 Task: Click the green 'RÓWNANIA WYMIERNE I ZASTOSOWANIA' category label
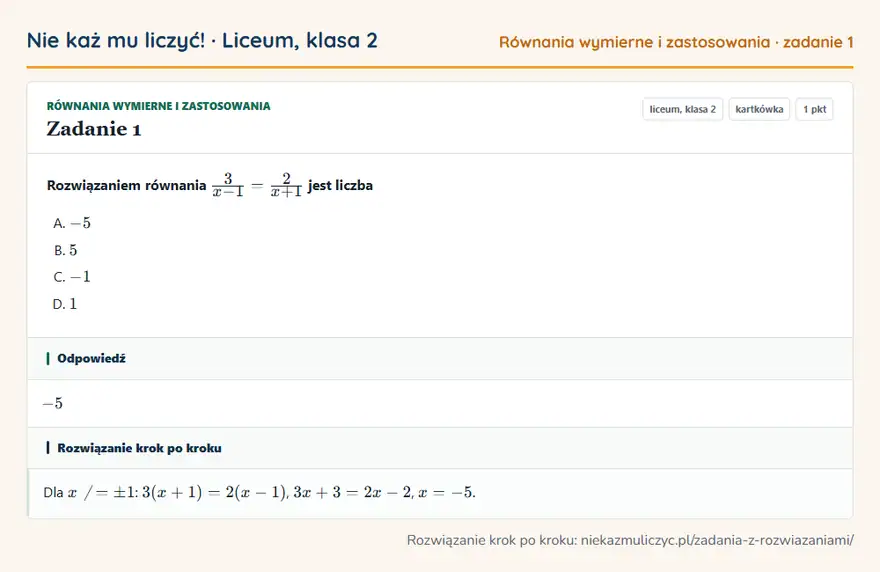pyautogui.click(x=158, y=106)
